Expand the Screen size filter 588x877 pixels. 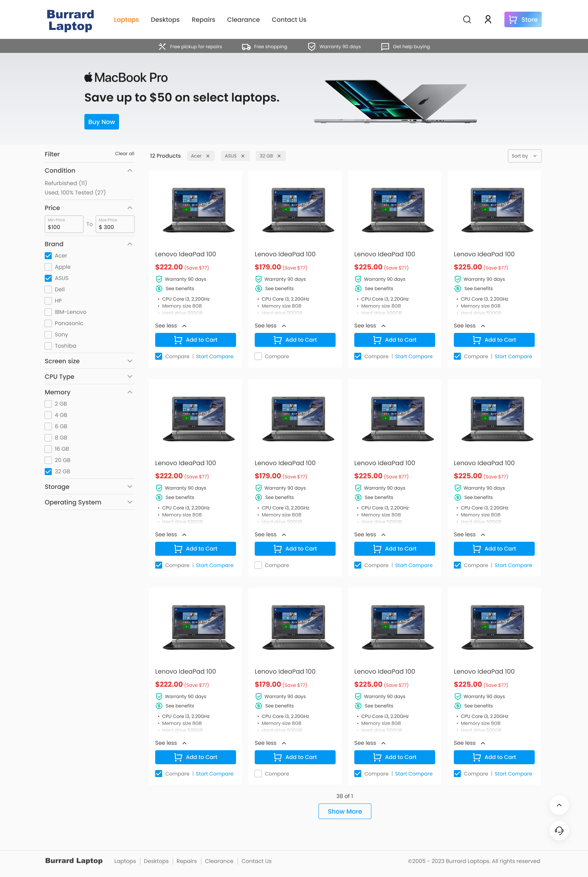pos(130,361)
